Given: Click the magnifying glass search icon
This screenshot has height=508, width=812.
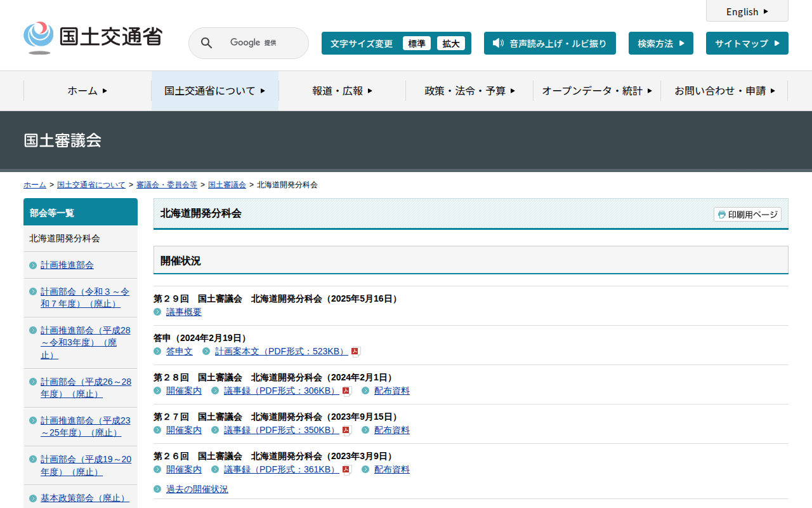Looking at the screenshot, I should pos(207,43).
